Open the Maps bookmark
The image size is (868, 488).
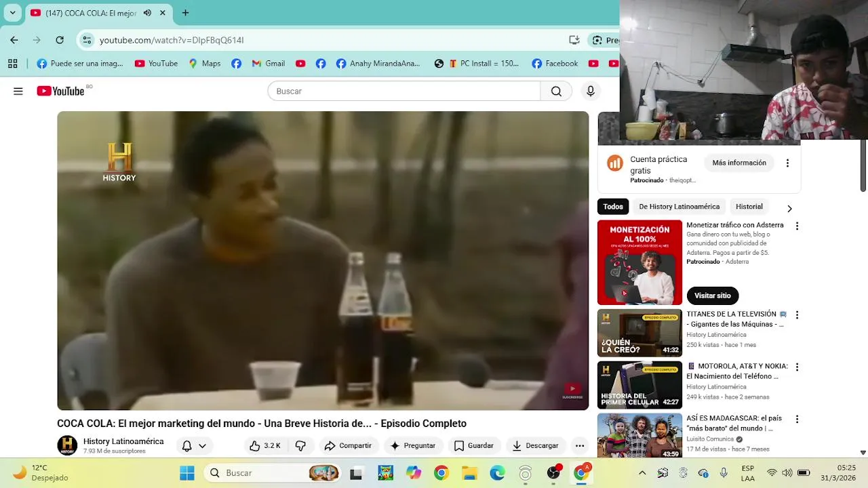204,63
